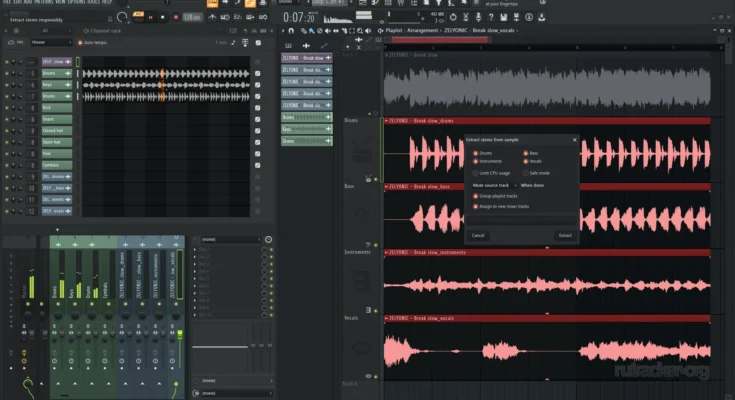Open the PATTERNS menu
The image size is (735, 400).
click(x=45, y=2)
